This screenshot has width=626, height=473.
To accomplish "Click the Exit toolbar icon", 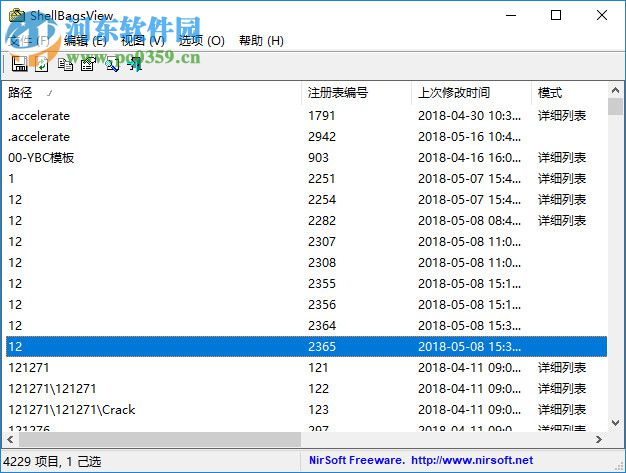I will [135, 64].
